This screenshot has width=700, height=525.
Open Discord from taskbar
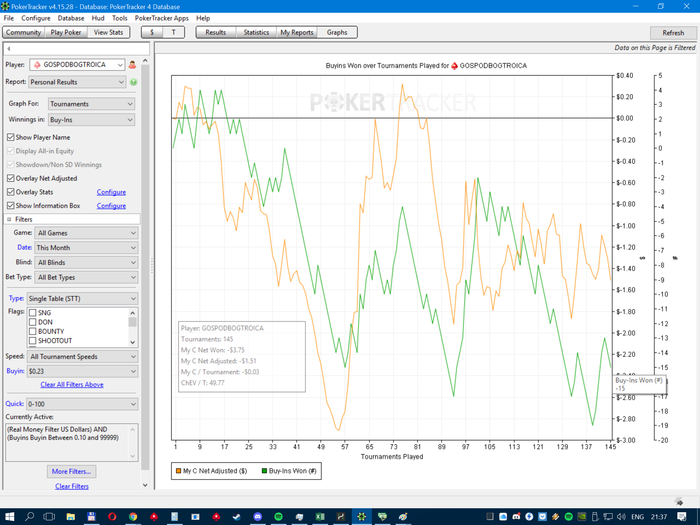[x=258, y=517]
